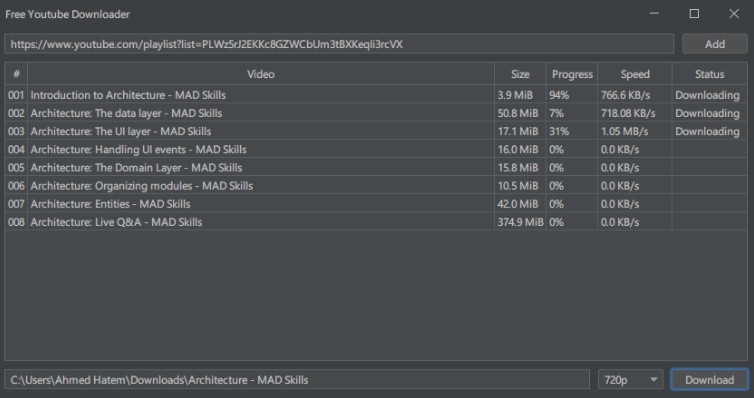The image size is (754, 398).
Task: Select Architecture: The data layer row
Action: coord(376,113)
